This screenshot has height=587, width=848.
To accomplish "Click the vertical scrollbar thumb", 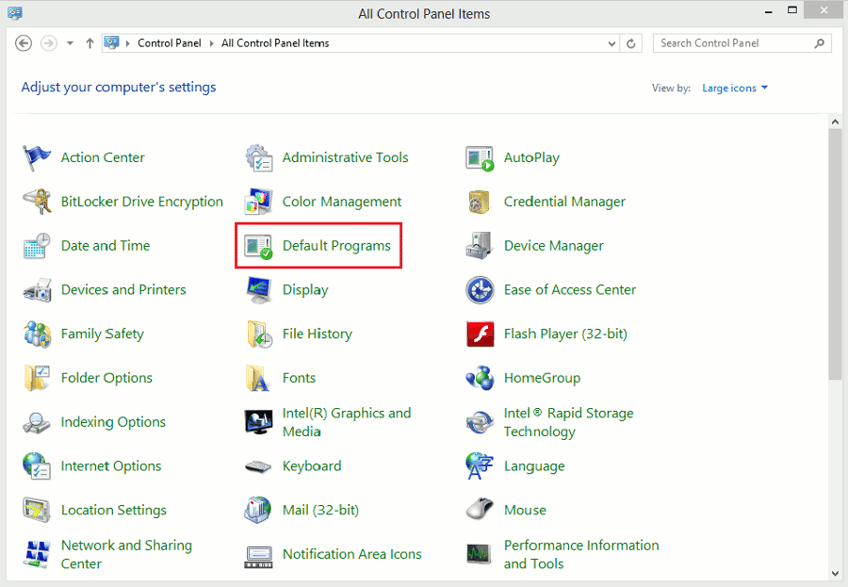I will point(836,254).
